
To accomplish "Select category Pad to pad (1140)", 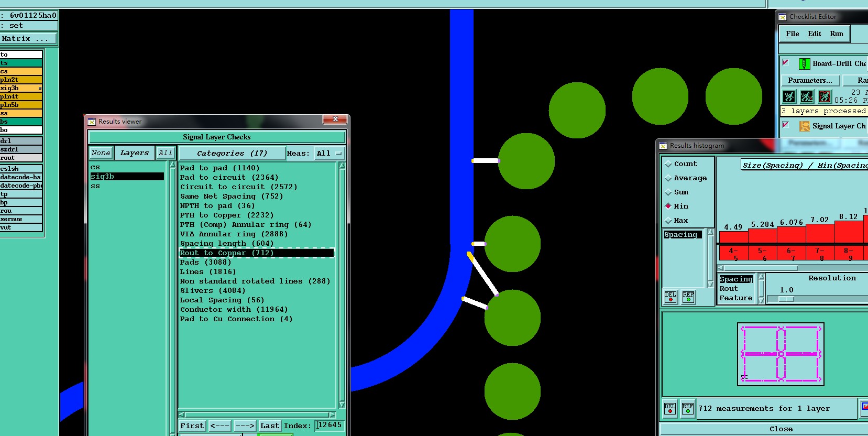I will tap(219, 168).
